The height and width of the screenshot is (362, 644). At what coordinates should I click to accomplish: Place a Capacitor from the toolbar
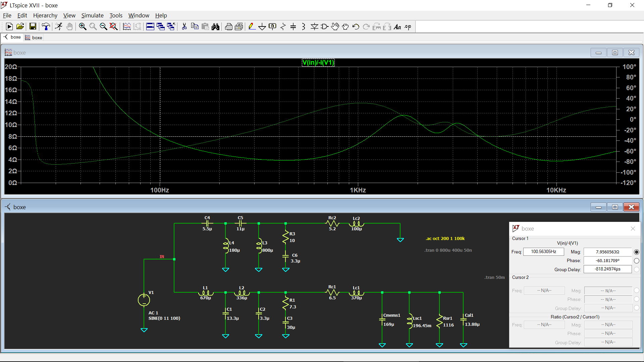pyautogui.click(x=293, y=27)
